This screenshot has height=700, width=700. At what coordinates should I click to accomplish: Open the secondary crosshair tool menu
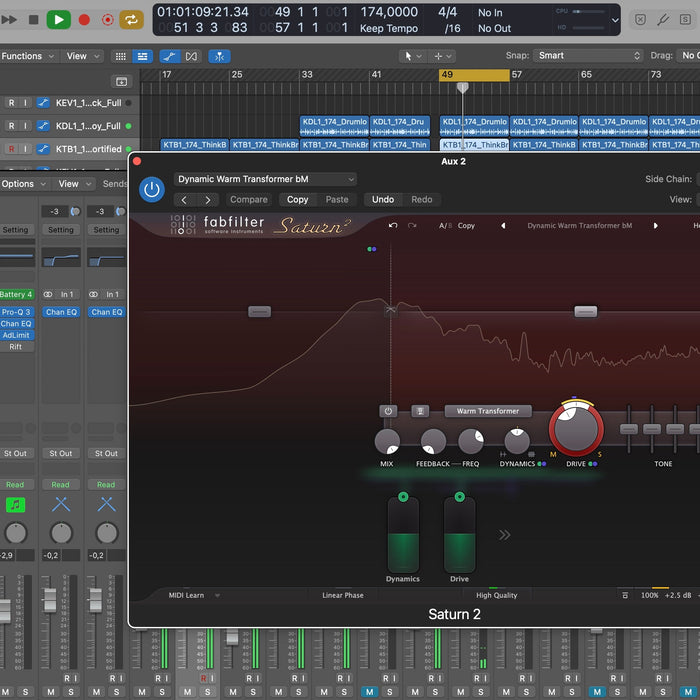pos(442,56)
